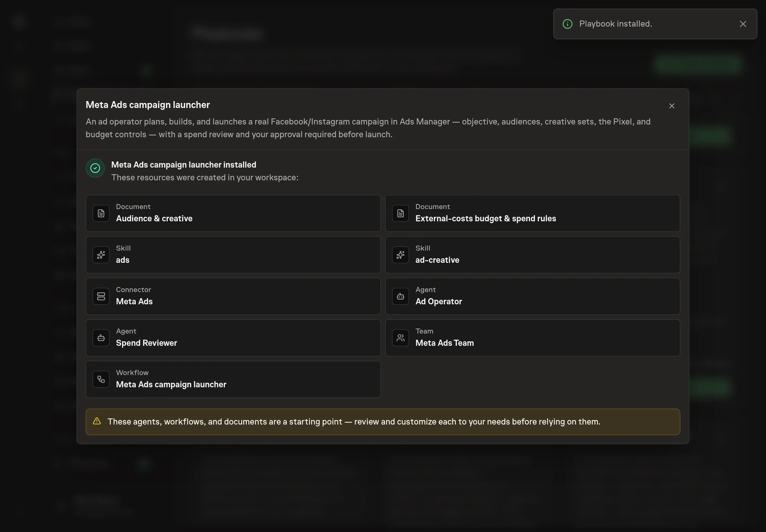The height and width of the screenshot is (532, 766).
Task: Click the Meta Ads campaign launcher dialog title
Action: coord(148,105)
